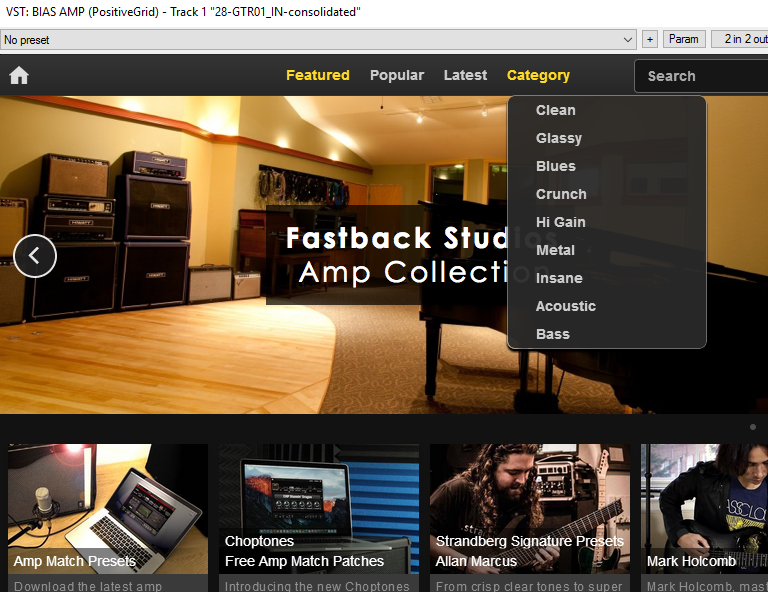Screen dimensions: 768x592
Task: Select the Crunch category
Action: pyautogui.click(x=561, y=194)
